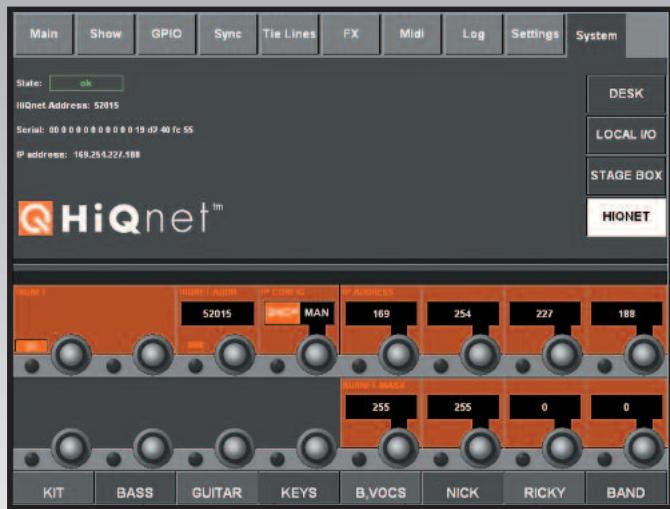Click the small round button left of the 169 knob
The image size is (670, 509).
[x=359, y=366]
